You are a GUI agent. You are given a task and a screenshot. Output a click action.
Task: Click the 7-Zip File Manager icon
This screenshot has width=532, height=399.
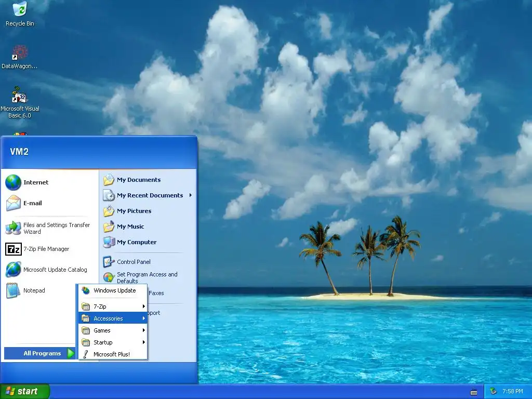(13, 249)
